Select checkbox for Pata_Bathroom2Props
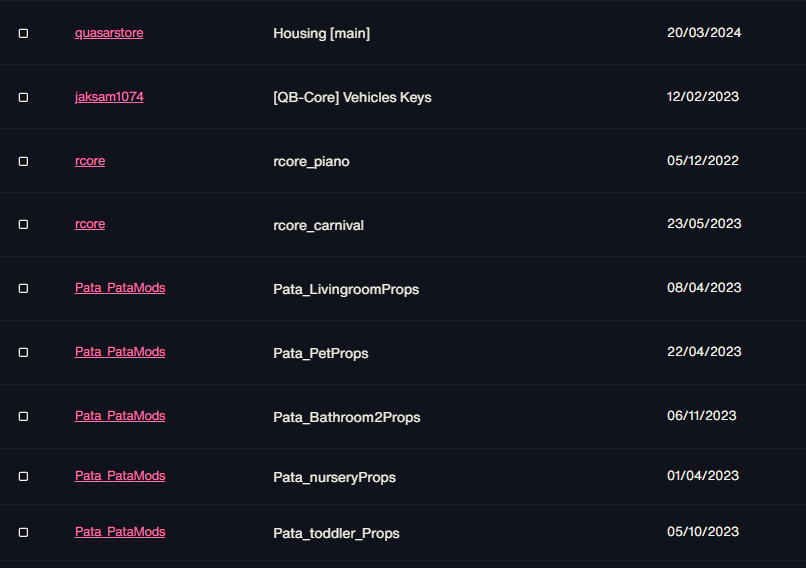Viewport: 806px width, 568px height. (x=23, y=416)
